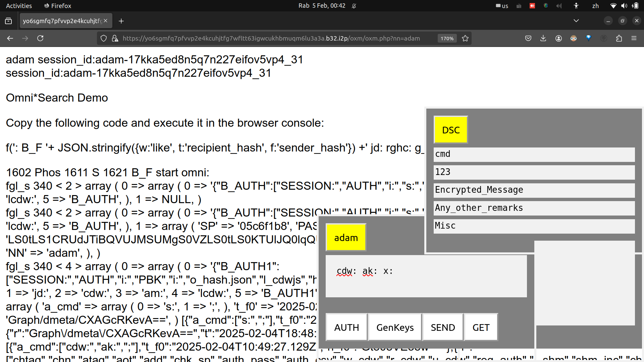Bookmark this page with star icon
The image size is (644, 362).
(465, 38)
